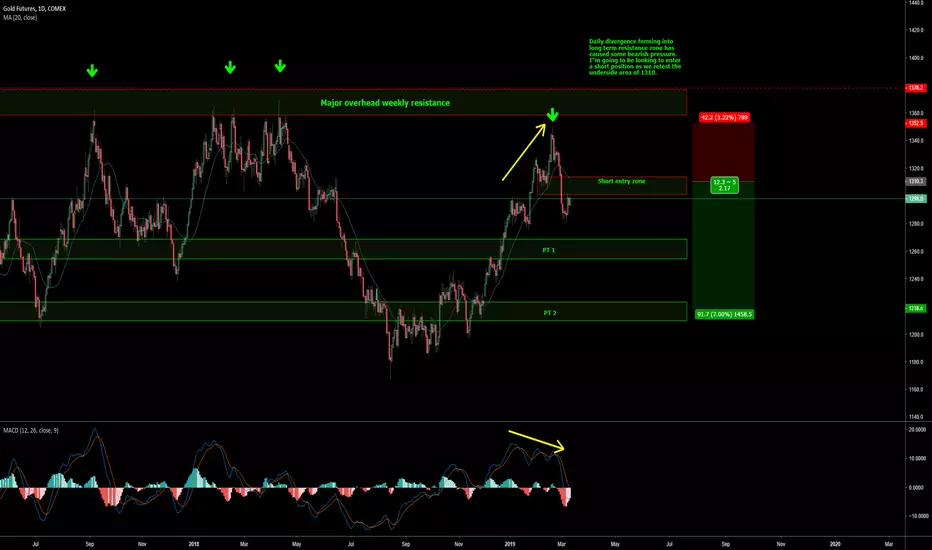The height and width of the screenshot is (550, 932).
Task: Click the 10.0000 MACD axis label
Action: (917, 458)
